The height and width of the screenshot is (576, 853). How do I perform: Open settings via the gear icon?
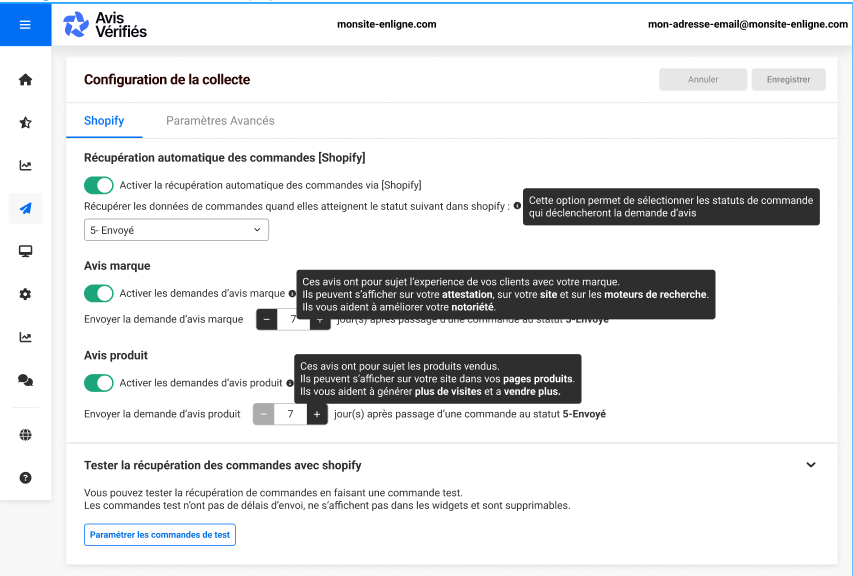[x=25, y=294]
